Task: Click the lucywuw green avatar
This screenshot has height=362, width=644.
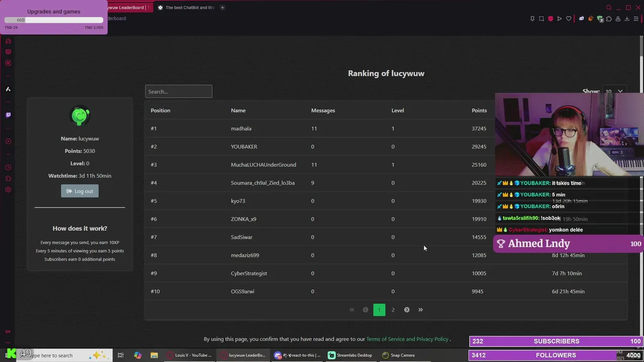Action: (x=79, y=116)
